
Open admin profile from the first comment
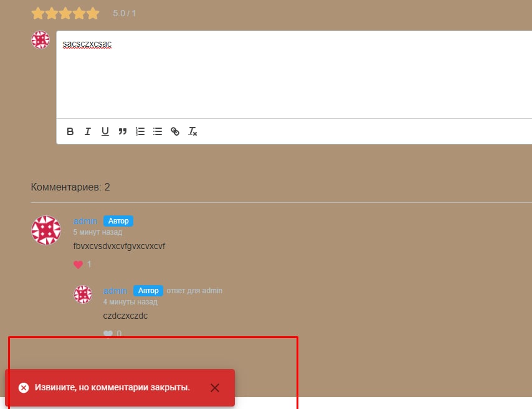pyautogui.click(x=85, y=221)
